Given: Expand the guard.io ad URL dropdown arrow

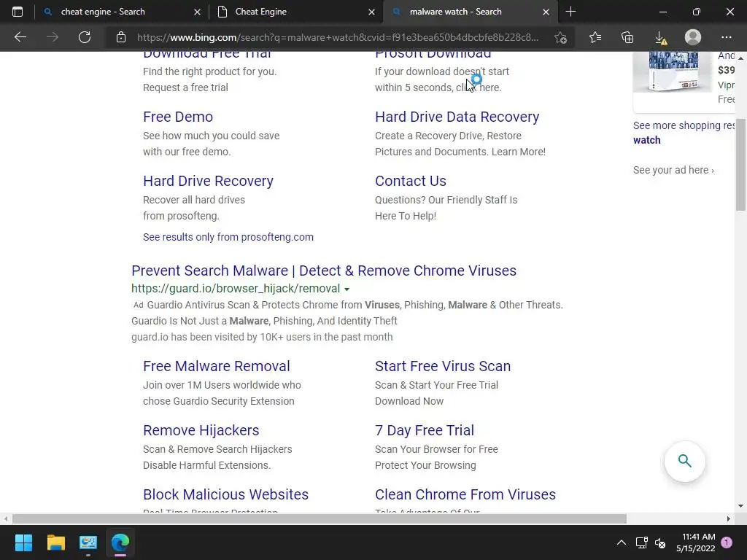Looking at the screenshot, I should pyautogui.click(x=347, y=289).
